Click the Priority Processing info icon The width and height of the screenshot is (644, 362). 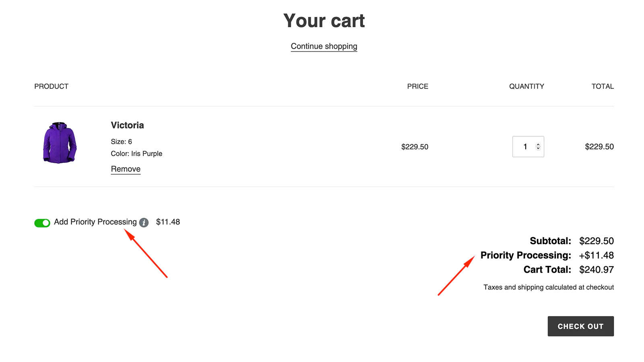(x=144, y=222)
